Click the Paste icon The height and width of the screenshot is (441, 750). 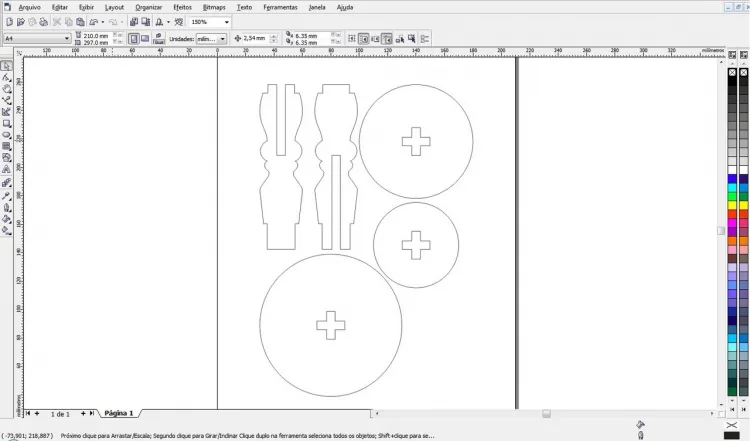(x=80, y=22)
